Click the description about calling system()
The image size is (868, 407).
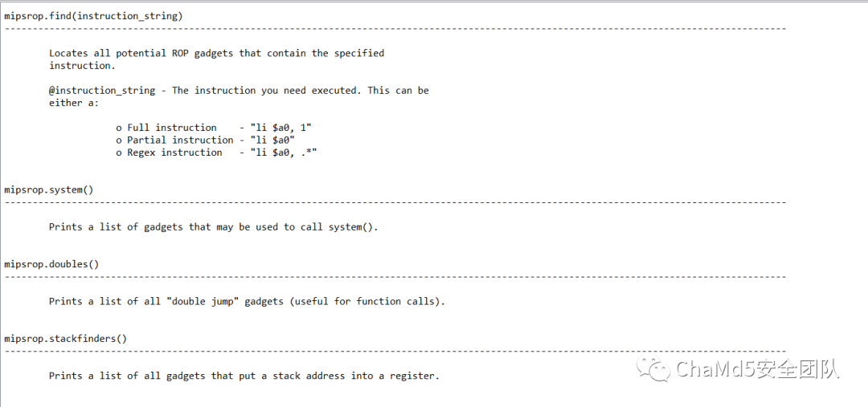tap(214, 226)
